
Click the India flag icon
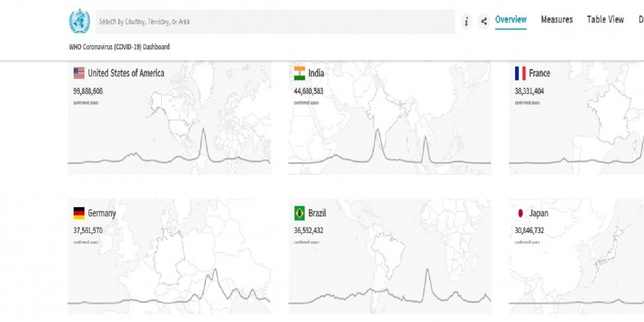300,74
